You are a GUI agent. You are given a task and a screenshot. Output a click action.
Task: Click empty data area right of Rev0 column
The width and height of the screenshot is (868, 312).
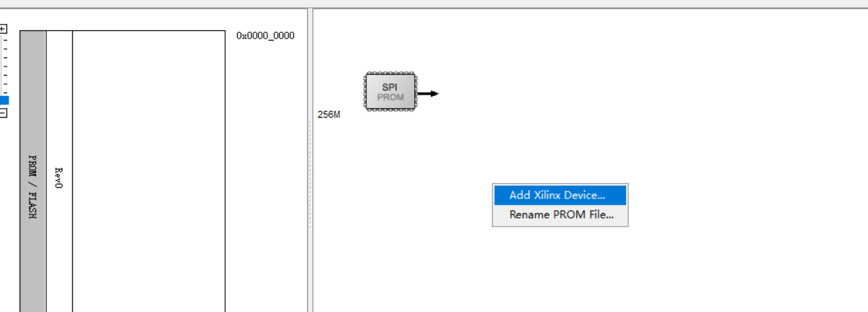coord(148,175)
